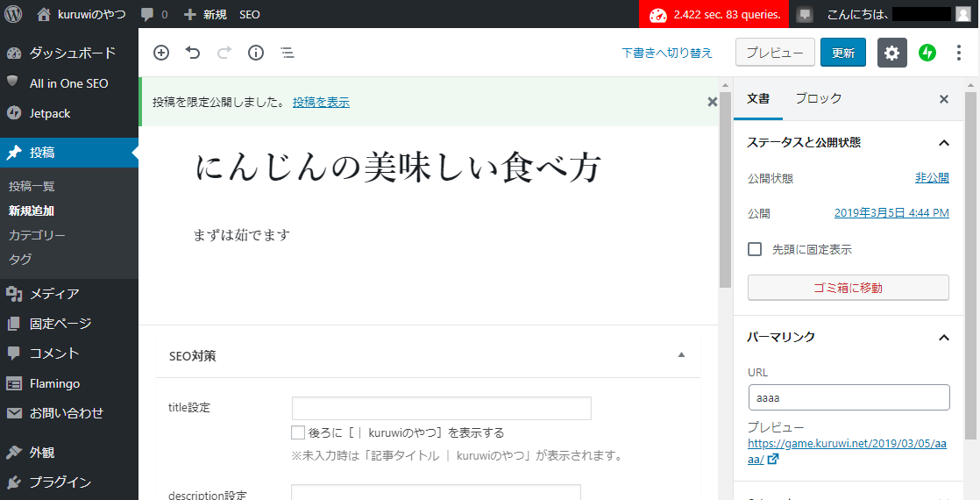Open the block navigation list icon
This screenshot has width=980, height=500.
tap(288, 53)
